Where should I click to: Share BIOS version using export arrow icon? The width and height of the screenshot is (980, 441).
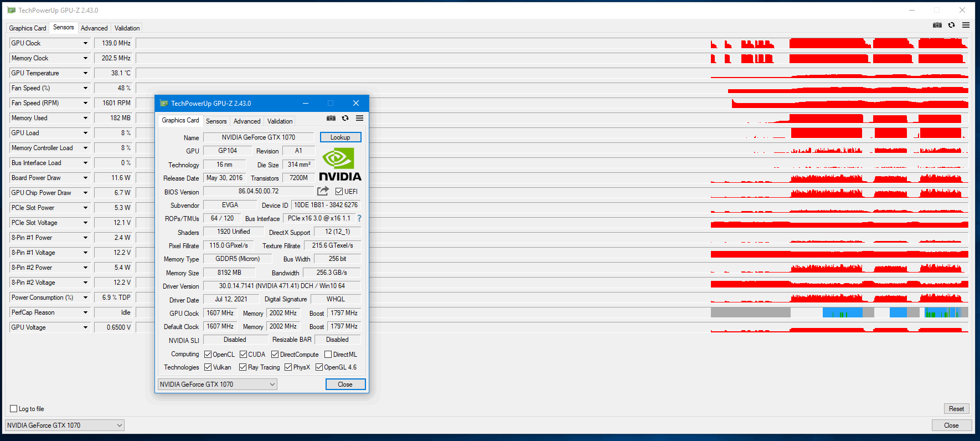[323, 191]
